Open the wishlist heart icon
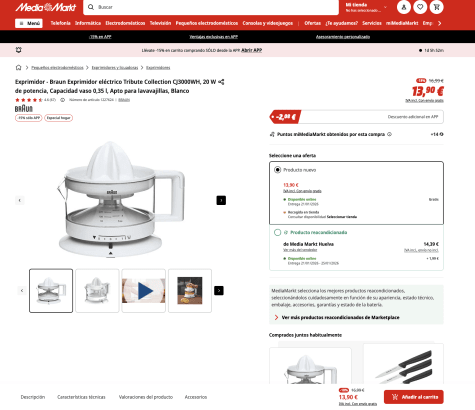 click(x=420, y=7)
